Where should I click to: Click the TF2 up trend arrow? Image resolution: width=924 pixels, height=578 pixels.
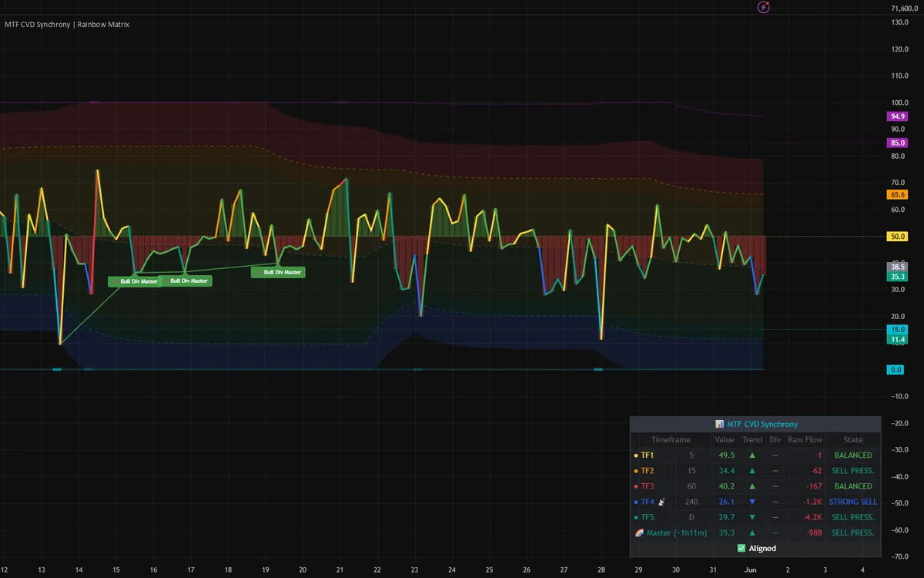[752, 471]
